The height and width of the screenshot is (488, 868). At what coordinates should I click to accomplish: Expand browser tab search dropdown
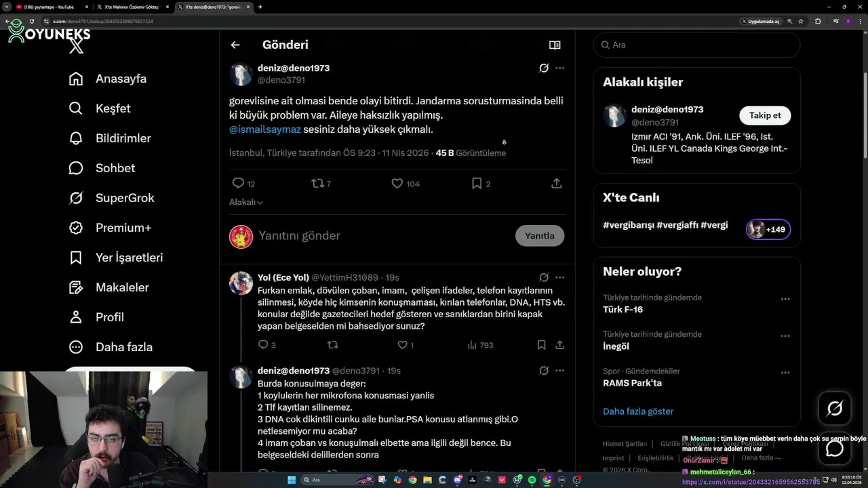6,7
